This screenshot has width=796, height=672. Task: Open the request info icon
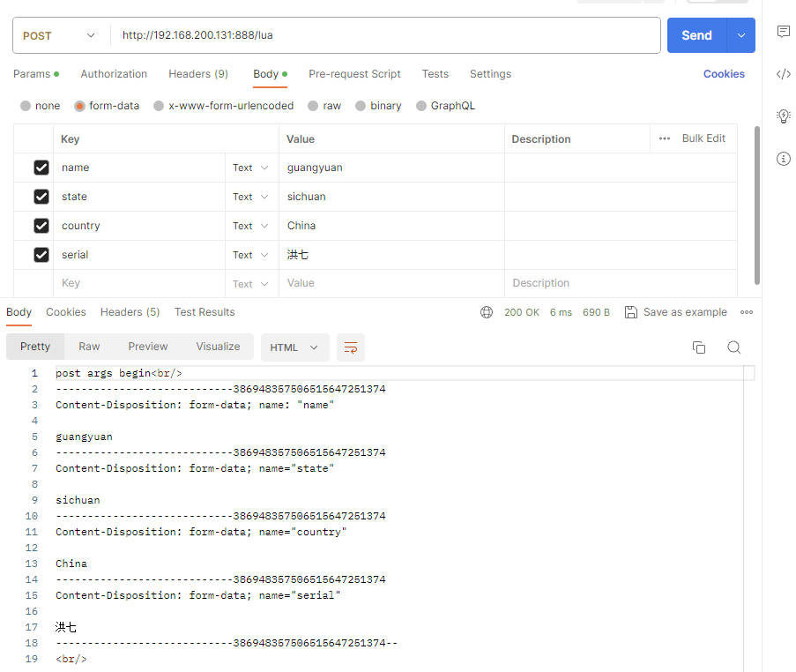pos(783,159)
